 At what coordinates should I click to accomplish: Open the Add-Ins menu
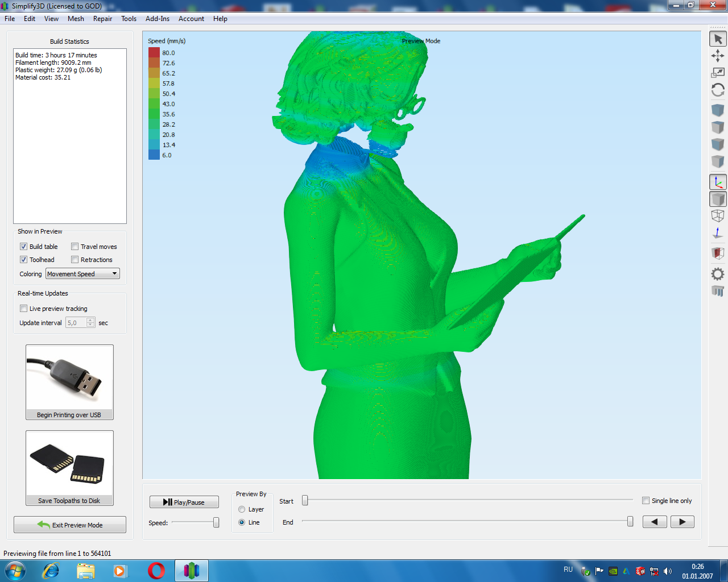point(157,19)
